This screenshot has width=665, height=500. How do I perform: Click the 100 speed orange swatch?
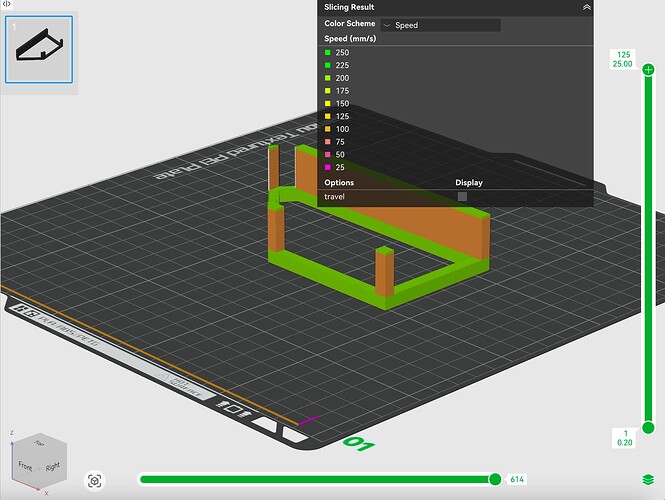point(327,129)
